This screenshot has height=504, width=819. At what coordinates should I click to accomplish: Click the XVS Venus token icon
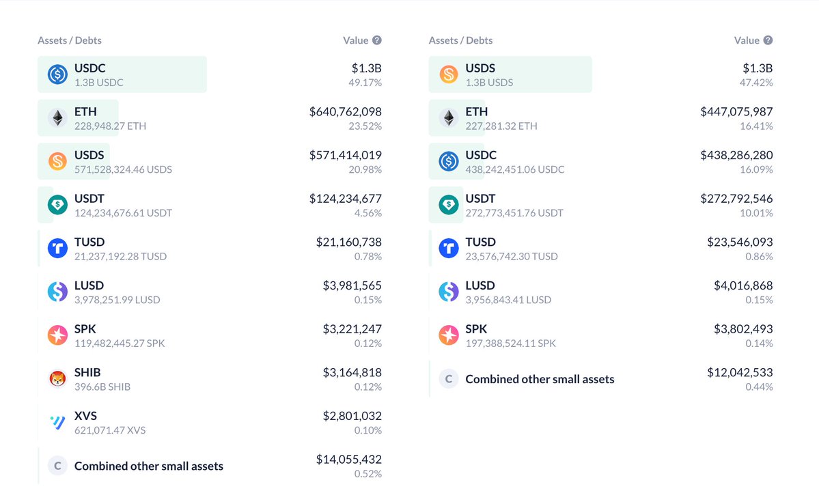click(57, 422)
